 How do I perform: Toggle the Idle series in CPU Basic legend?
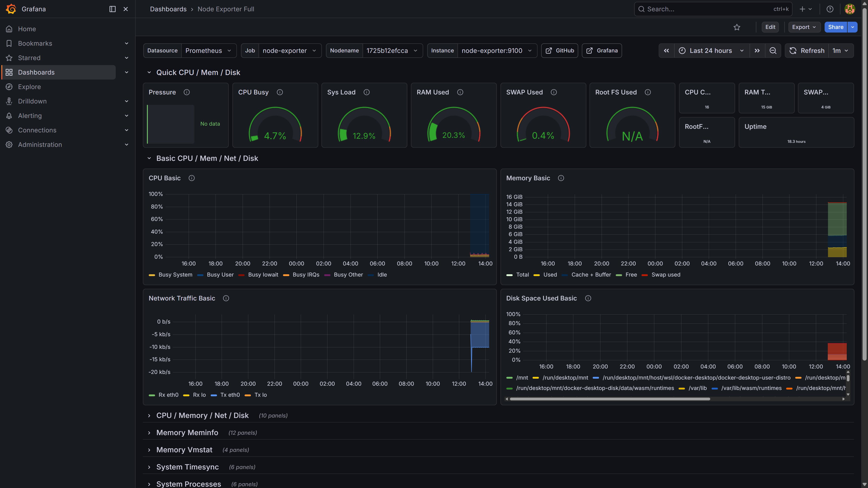[x=382, y=275]
